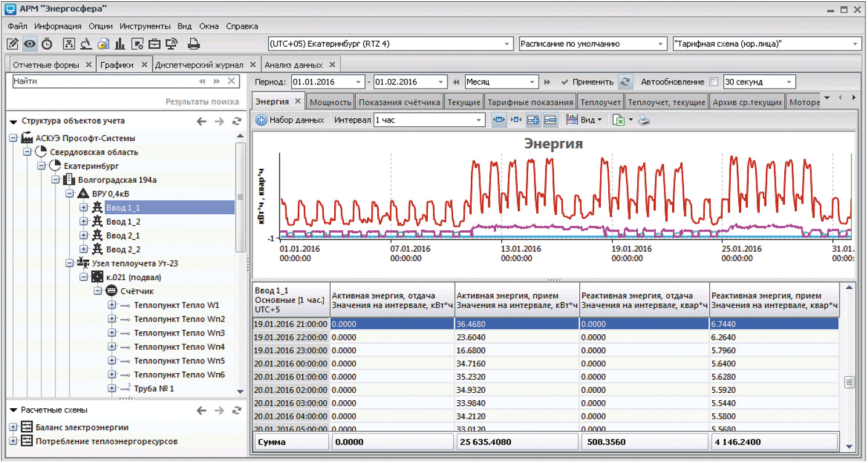
Task: Click the clock icon in main toolbar
Action: click(x=47, y=44)
